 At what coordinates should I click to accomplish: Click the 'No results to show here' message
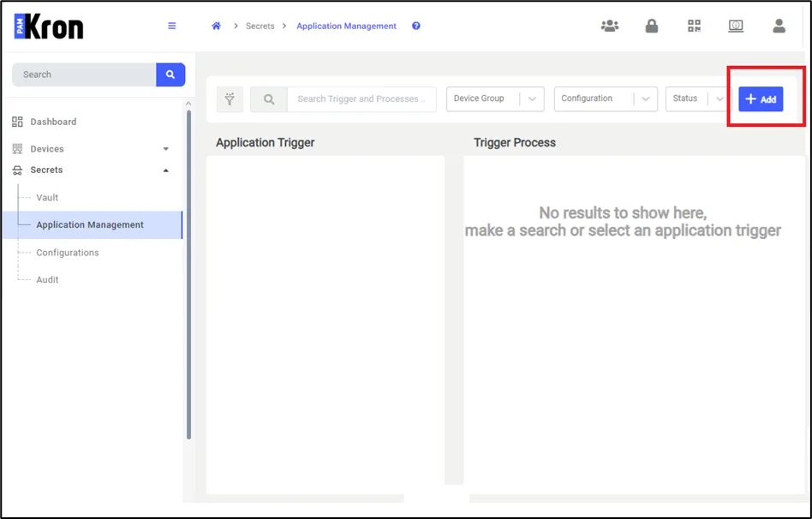[623, 221]
